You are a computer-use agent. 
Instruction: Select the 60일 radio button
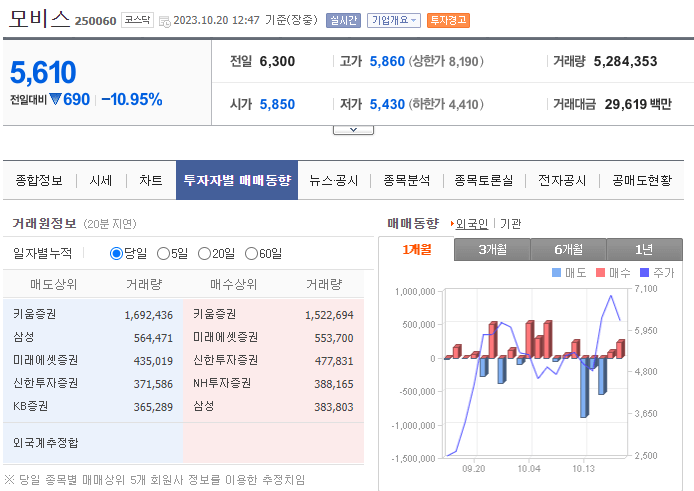click(251, 254)
